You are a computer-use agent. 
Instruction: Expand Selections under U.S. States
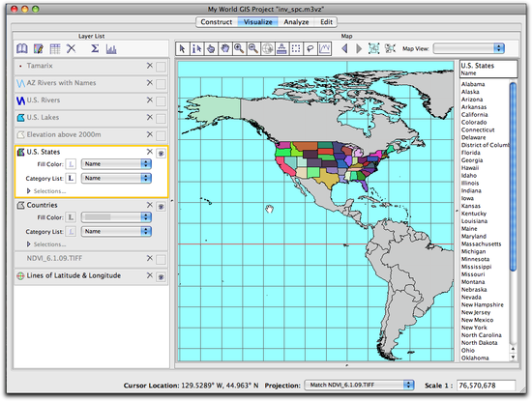46,191
